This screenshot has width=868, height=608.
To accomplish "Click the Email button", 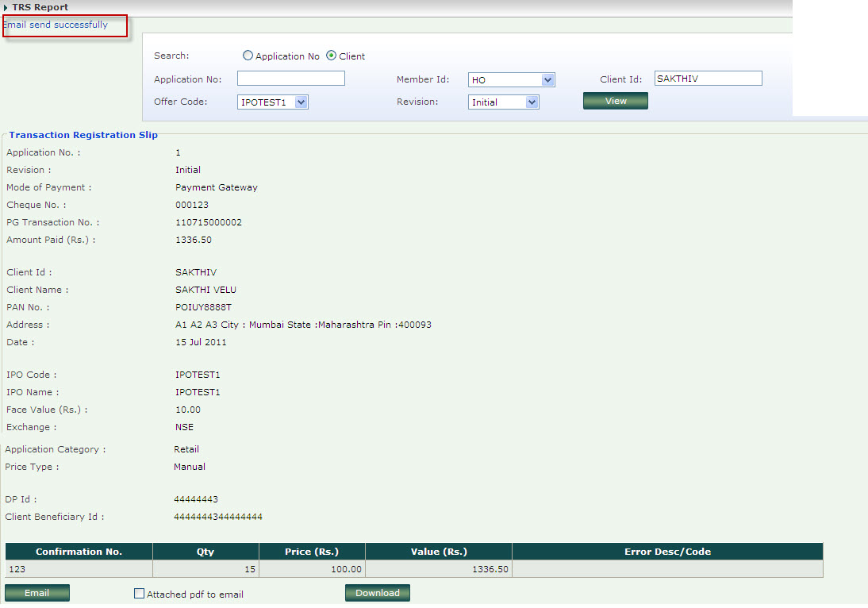I will (37, 593).
